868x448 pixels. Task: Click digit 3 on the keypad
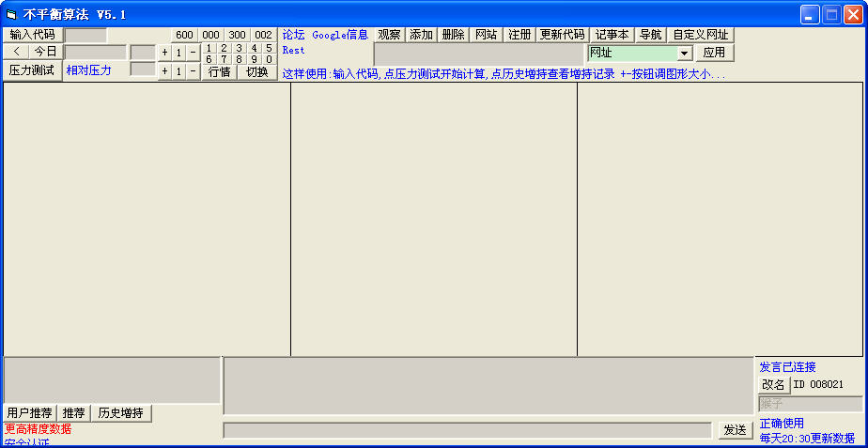pyautogui.click(x=239, y=48)
